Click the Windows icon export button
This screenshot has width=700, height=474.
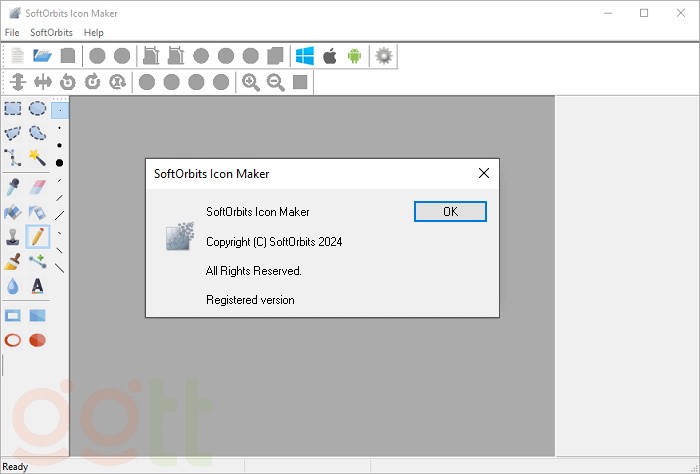pos(305,56)
